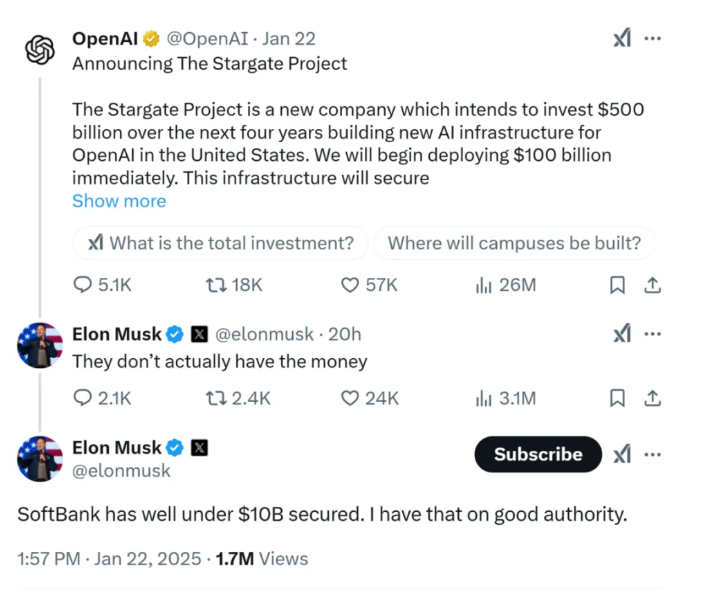Click the Grok icon on OpenAI's post
Screen dimensions: 706x600
(x=621, y=38)
